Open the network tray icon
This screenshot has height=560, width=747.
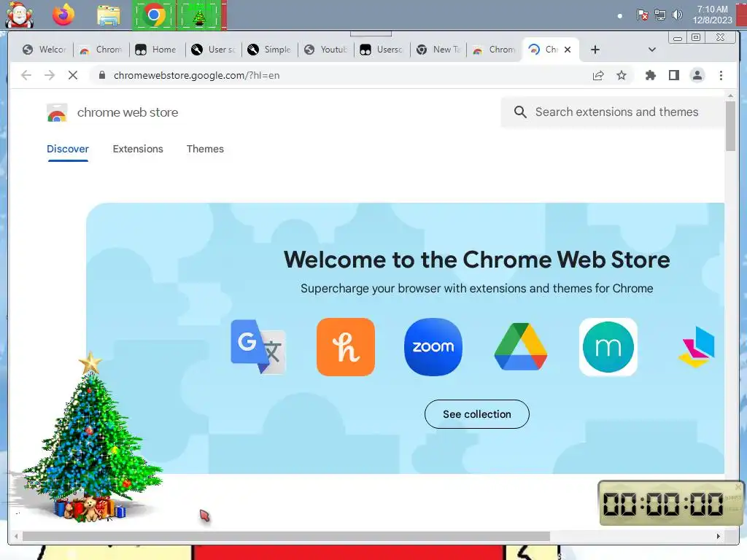click(x=659, y=15)
